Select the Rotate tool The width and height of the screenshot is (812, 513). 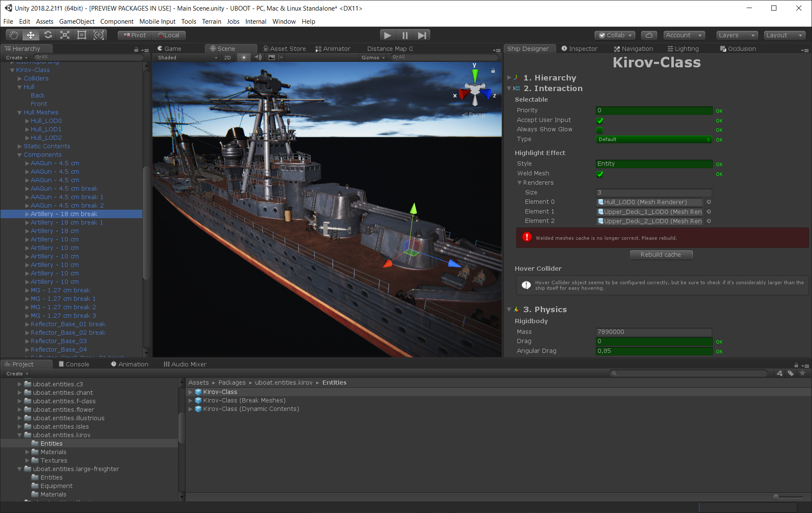click(x=48, y=35)
